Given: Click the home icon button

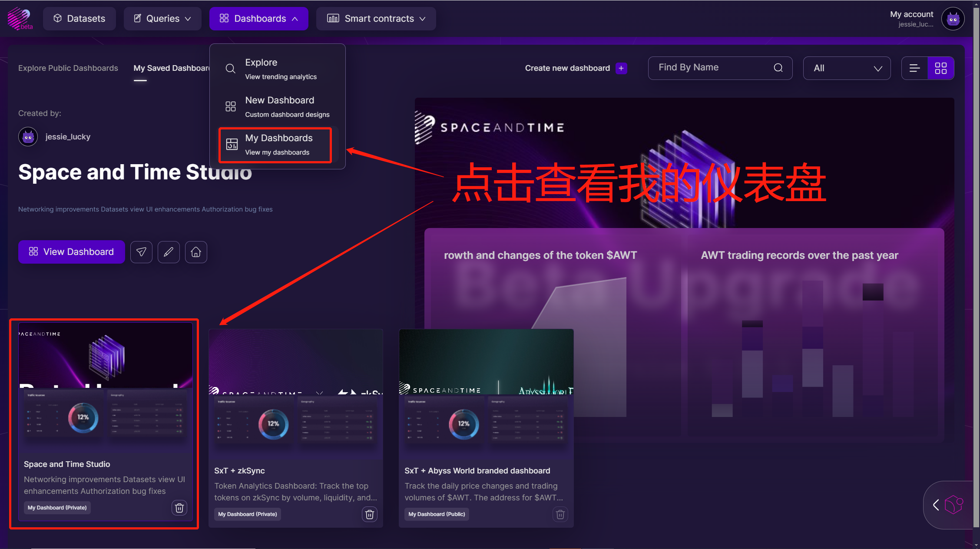Looking at the screenshot, I should [196, 252].
